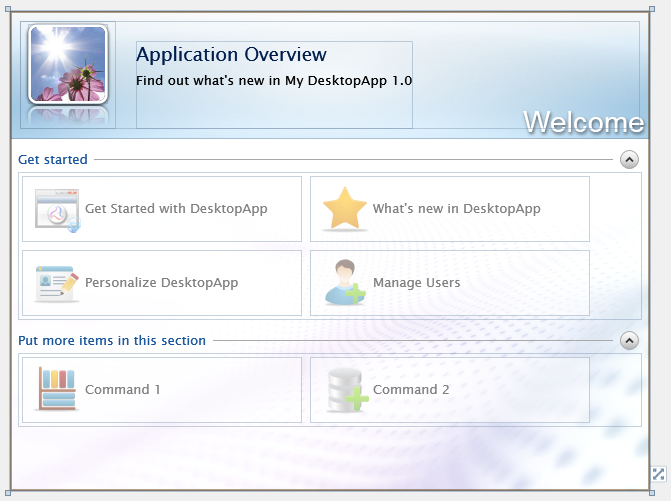
Task: Click the flower application logo thumbnail
Action: pos(68,64)
